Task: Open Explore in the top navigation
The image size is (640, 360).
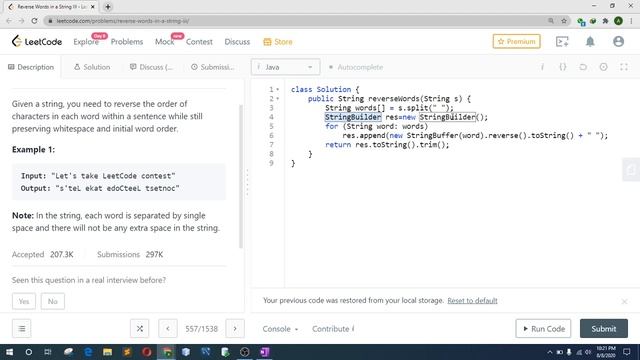Action: click(86, 42)
